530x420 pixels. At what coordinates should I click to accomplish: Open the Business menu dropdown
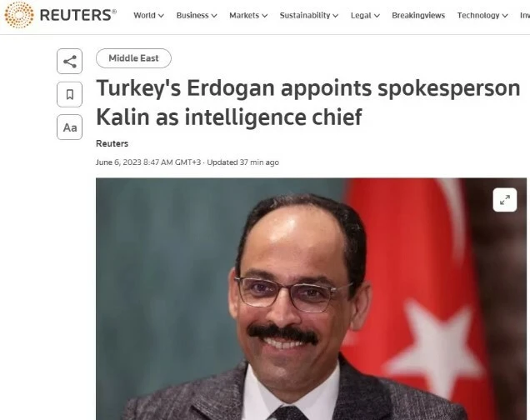(x=197, y=16)
